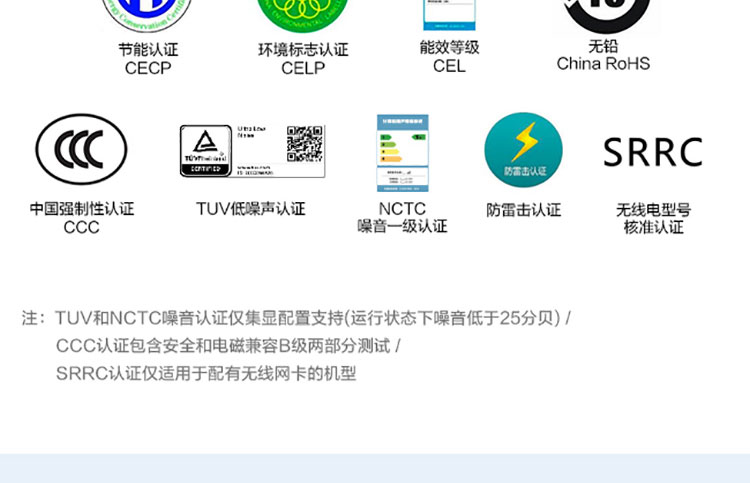Click the note line about CCC认证包含安全和电磁兼容
This screenshot has width=750, height=483.
tap(228, 346)
